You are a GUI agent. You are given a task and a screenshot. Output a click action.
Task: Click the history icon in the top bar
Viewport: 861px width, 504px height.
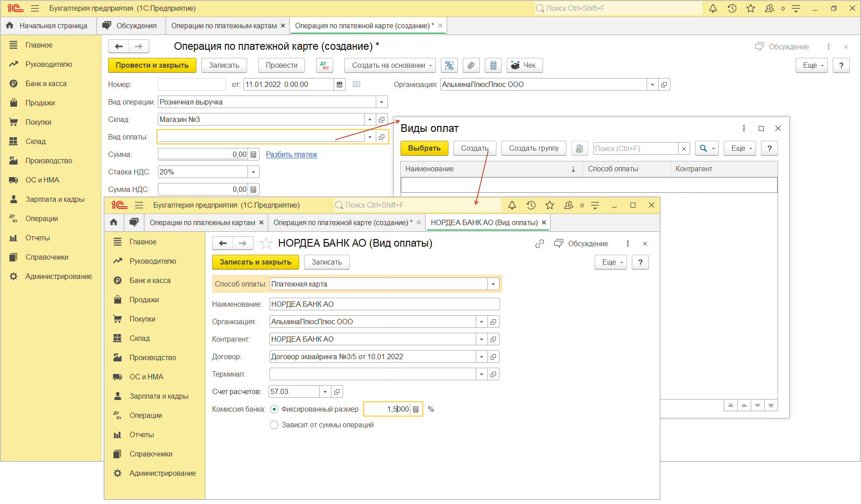click(732, 9)
